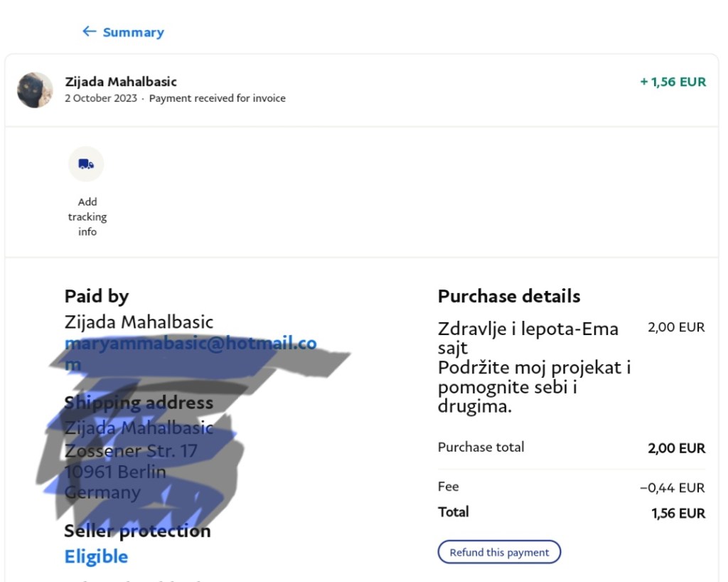The image size is (728, 582).
Task: Click the 'Paid by' heading
Action: click(97, 296)
